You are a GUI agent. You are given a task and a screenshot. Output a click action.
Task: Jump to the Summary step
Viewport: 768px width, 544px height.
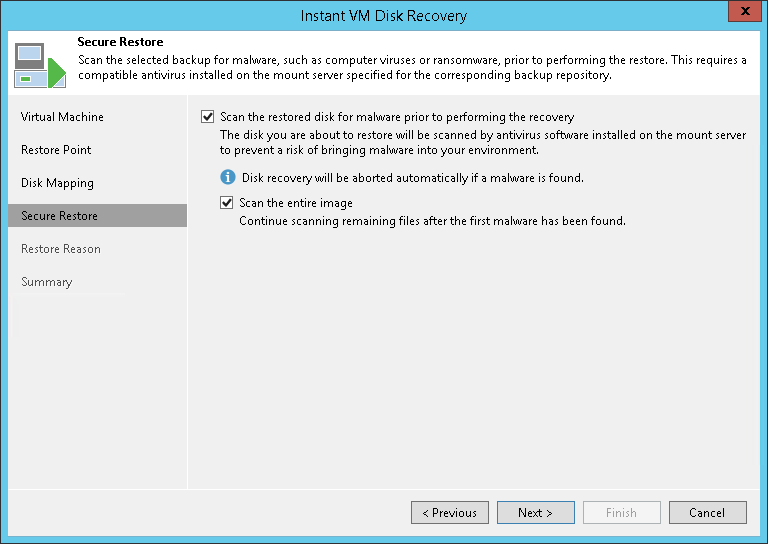tap(47, 282)
